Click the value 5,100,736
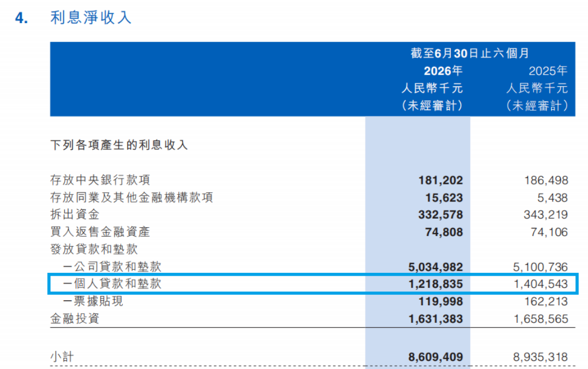This screenshot has height=369, width=588. 541,267
